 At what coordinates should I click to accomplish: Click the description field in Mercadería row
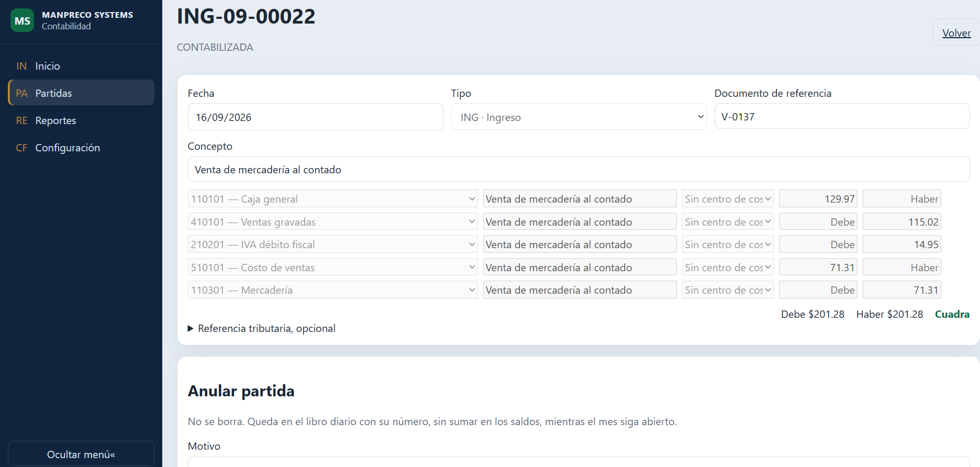(x=580, y=290)
